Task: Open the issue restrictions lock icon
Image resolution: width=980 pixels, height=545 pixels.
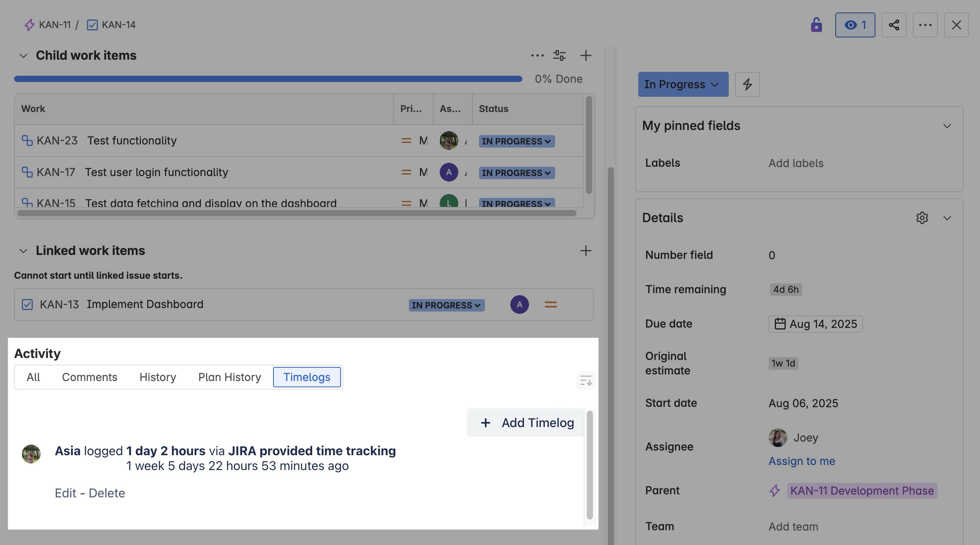Action: point(816,25)
